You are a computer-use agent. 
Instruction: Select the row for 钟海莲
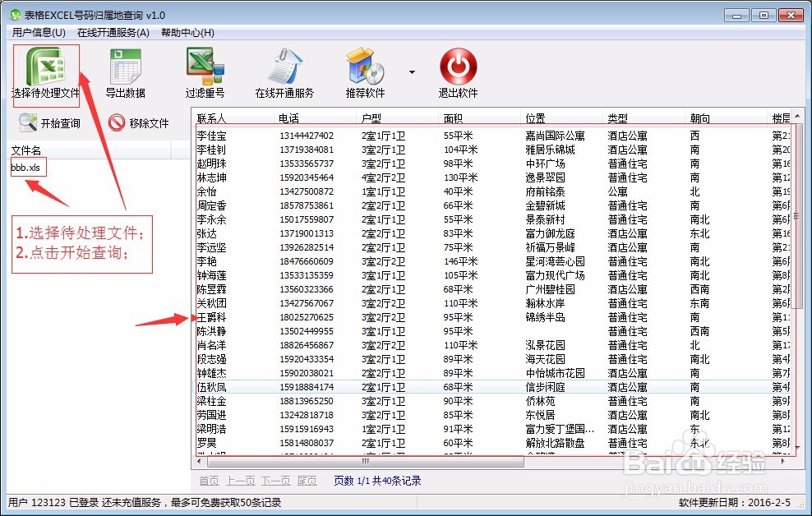tap(491, 275)
